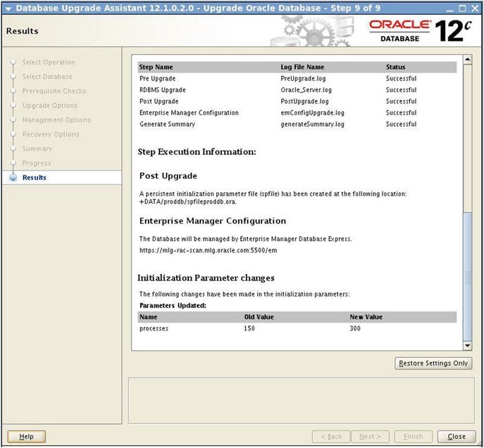Click the Management Options step
The height and width of the screenshot is (448, 484).
click(56, 120)
